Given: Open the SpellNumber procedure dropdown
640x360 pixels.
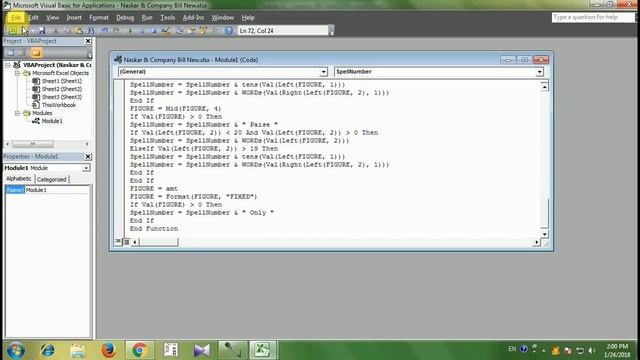Looking at the screenshot, I should pyautogui.click(x=539, y=72).
